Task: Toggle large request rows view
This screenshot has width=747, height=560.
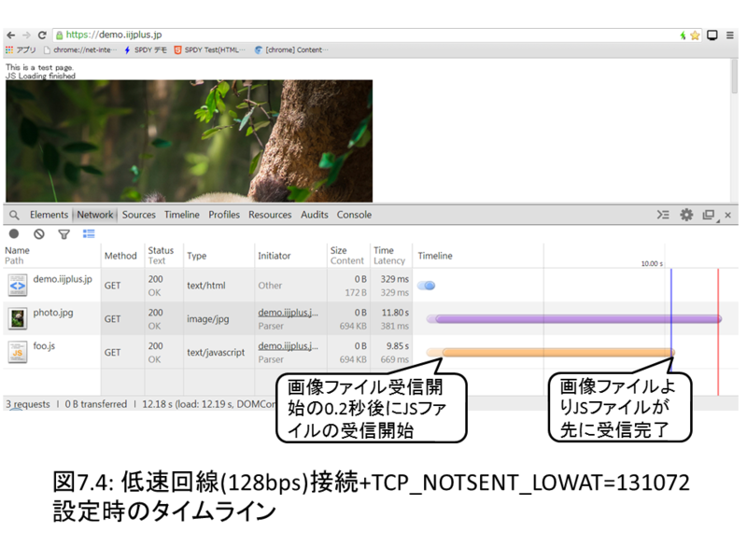Action: [x=89, y=234]
